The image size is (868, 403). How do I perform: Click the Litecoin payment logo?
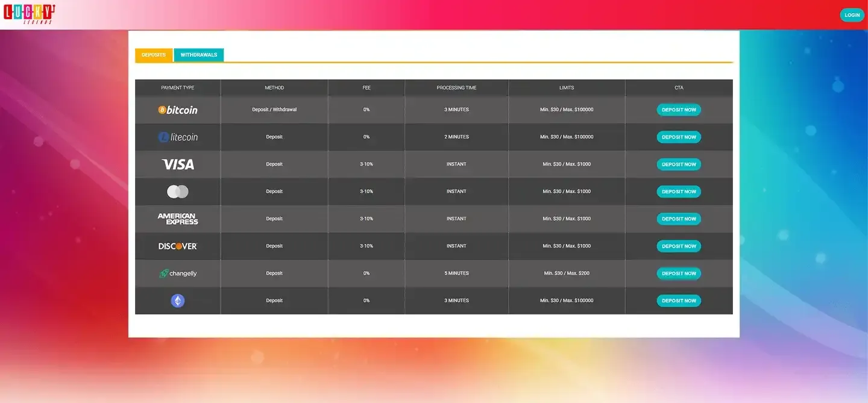178,137
